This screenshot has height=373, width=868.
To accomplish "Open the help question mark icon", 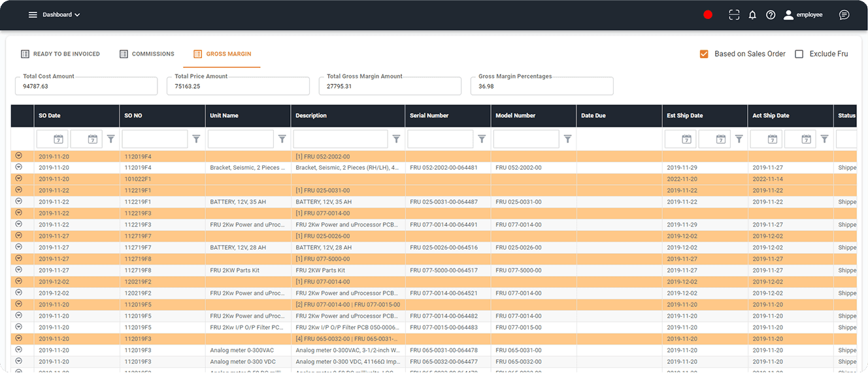I will [x=771, y=14].
